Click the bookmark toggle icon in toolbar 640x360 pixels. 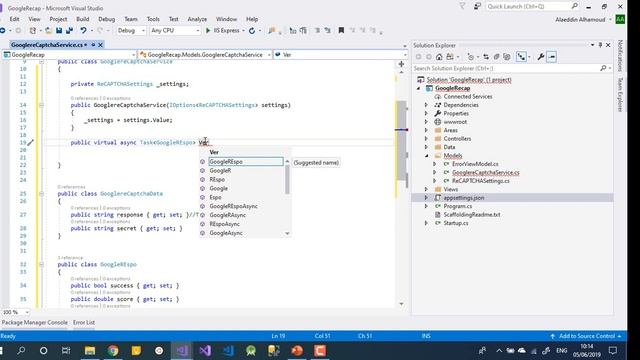click(x=341, y=31)
